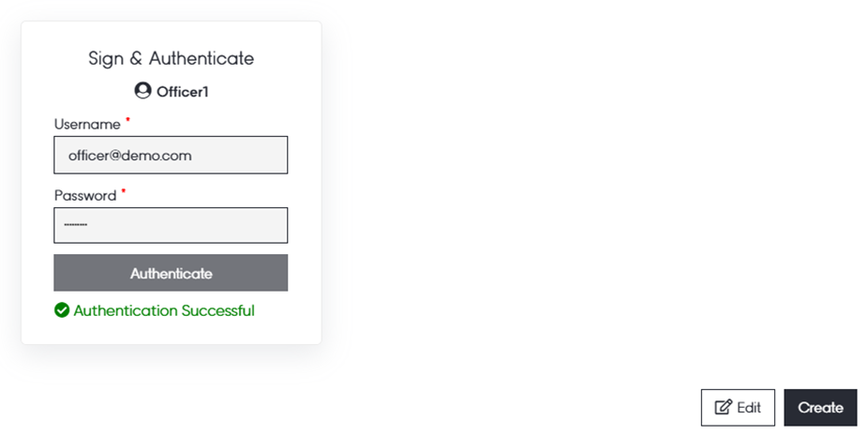Select the Sign & Authenticate heading
Screen dimensions: 868x435
[171, 58]
